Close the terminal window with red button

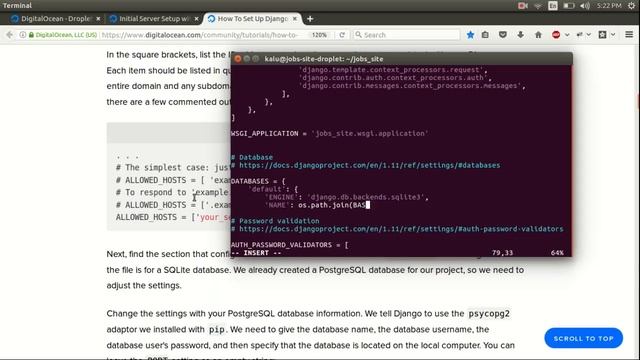(238, 59)
